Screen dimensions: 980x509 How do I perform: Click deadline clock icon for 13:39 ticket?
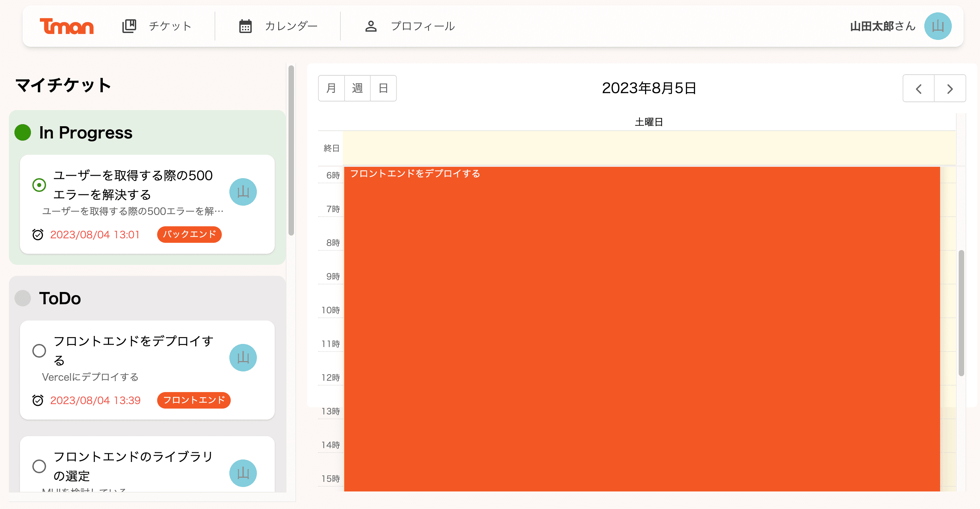38,400
